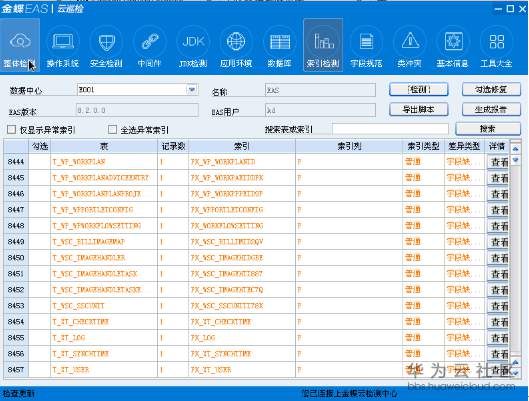529x401 pixels.
Task: Select row number 8450
Action: [x=16, y=258]
